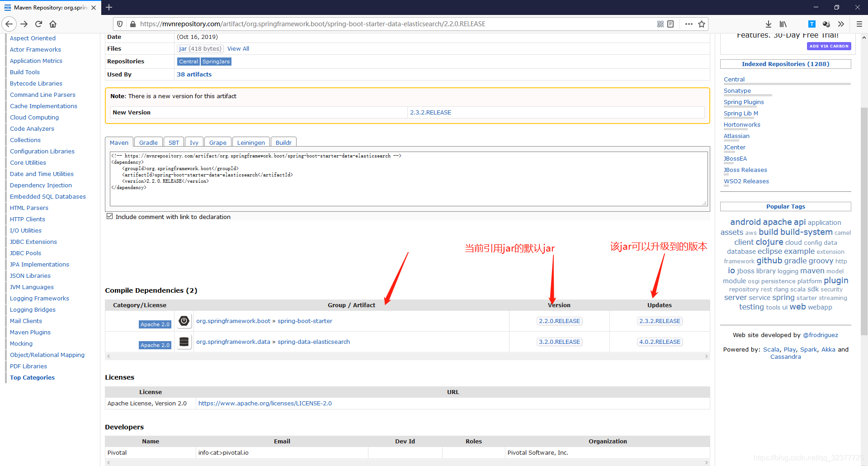The image size is (868, 466).
Task: Open the Apache LICENSE-2.0 URL
Action: [265, 404]
